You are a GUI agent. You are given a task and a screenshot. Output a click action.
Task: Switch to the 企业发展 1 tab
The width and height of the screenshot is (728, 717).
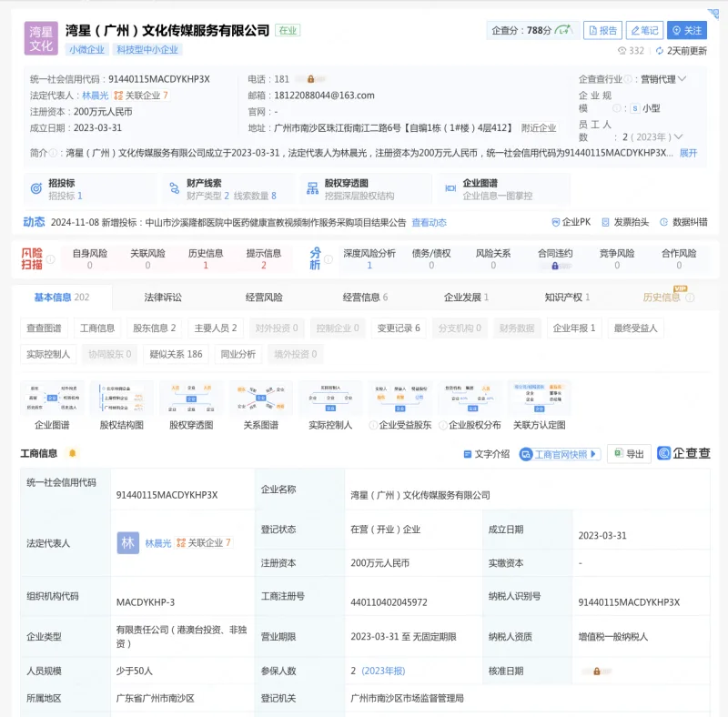click(x=466, y=298)
